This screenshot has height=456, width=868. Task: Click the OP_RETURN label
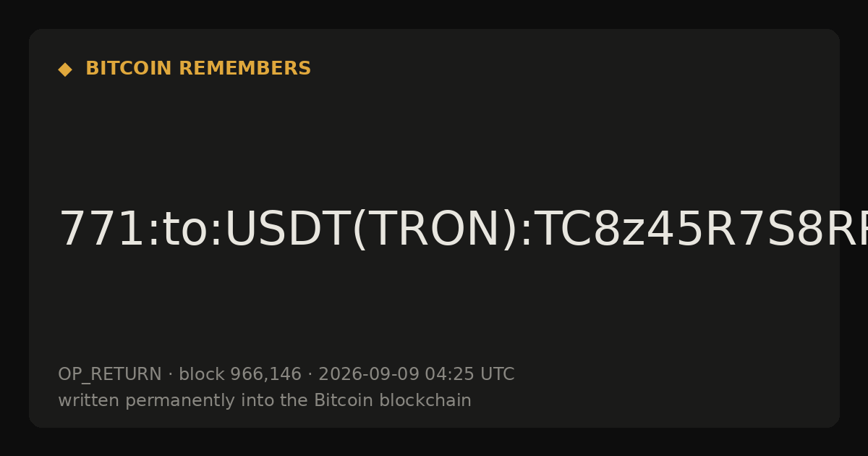[x=110, y=375]
